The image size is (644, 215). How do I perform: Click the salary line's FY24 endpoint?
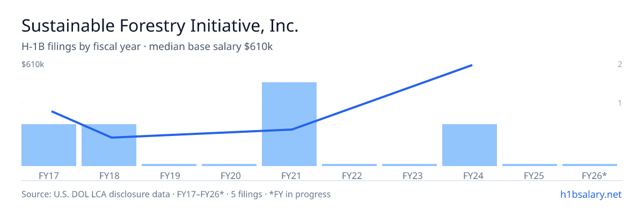471,65
